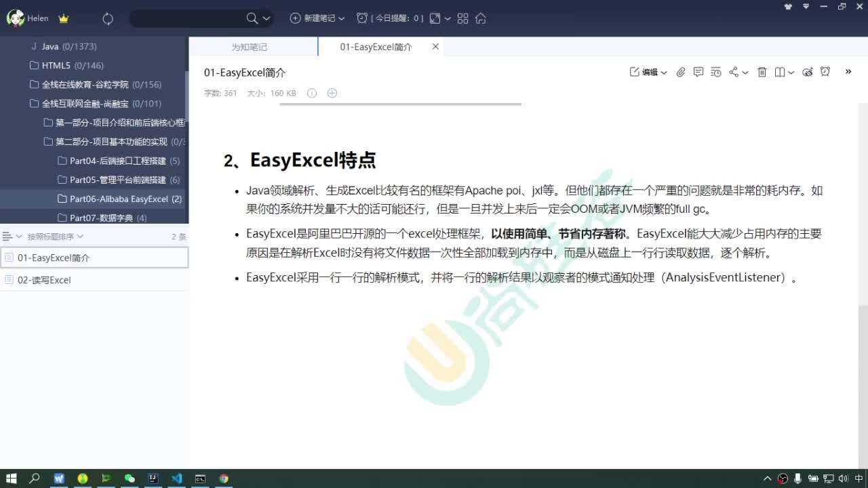The height and width of the screenshot is (488, 868).
Task: Click the Weibo share icon
Action: coord(808,72)
